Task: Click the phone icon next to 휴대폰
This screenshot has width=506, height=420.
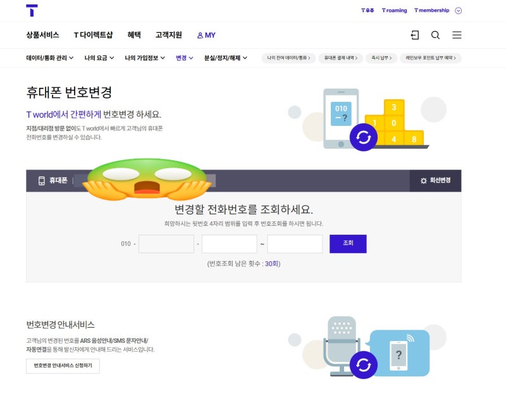Action: 42,180
